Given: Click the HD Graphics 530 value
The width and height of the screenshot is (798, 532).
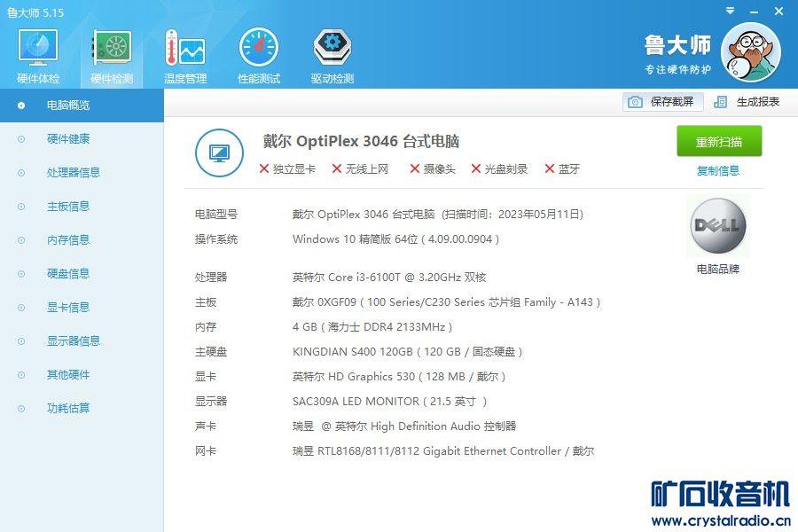Looking at the screenshot, I should click(399, 377).
